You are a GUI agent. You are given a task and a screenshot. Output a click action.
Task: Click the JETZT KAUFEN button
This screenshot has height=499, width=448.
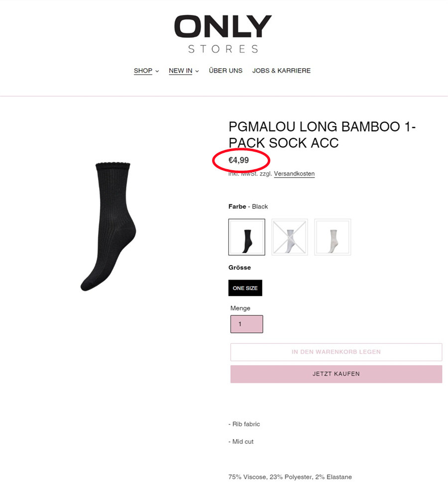pyautogui.click(x=336, y=374)
